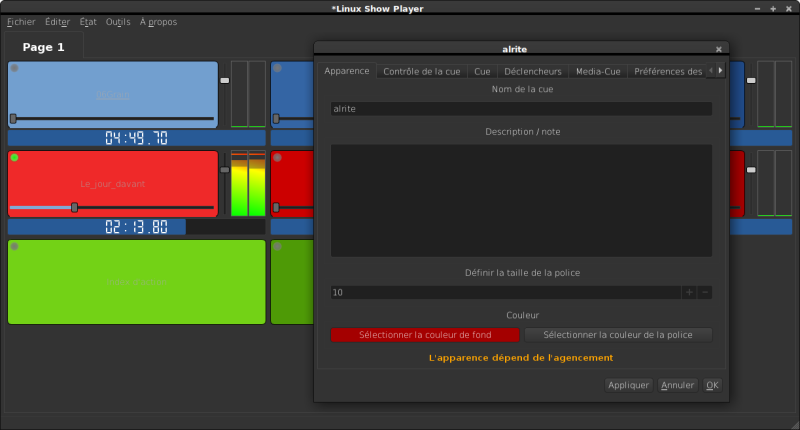Switch to the Apparence tab
The height and width of the screenshot is (430, 800).
click(x=347, y=71)
